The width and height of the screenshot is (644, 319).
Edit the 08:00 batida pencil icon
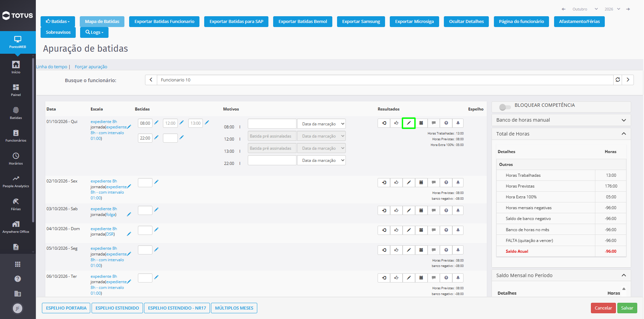coord(156,123)
